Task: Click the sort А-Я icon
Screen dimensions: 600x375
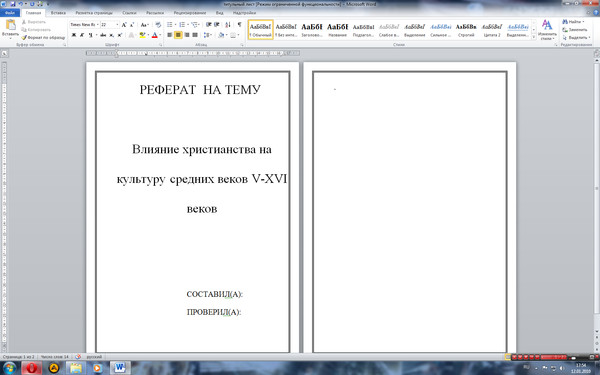Action: (x=228, y=25)
